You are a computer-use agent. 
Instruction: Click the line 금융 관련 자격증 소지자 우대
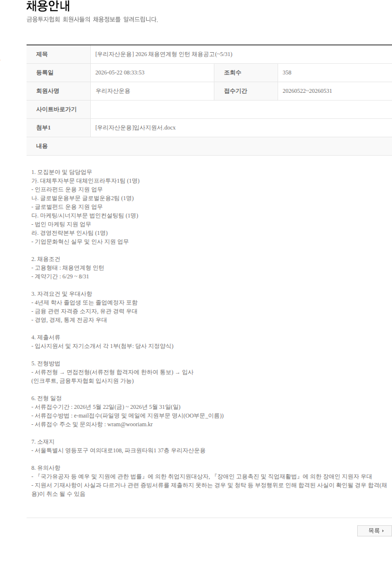[x=84, y=311]
